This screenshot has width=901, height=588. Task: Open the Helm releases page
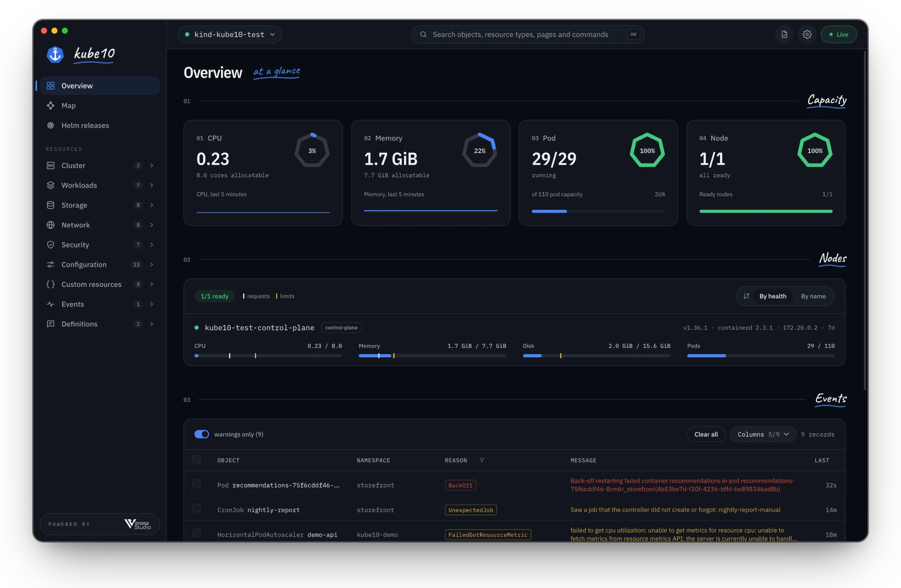point(100,126)
